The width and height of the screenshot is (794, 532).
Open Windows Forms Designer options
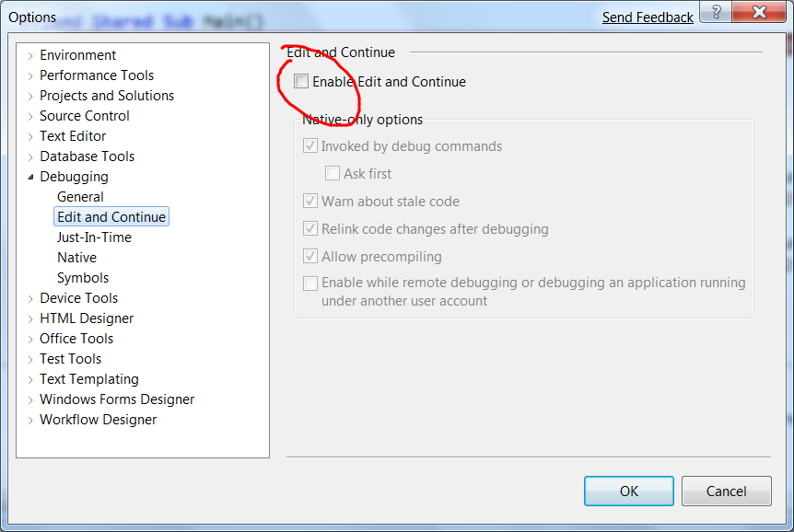[x=117, y=399]
